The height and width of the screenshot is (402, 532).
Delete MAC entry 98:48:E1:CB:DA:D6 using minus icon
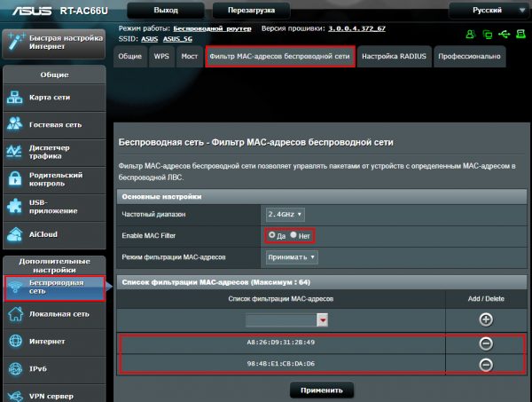click(485, 365)
